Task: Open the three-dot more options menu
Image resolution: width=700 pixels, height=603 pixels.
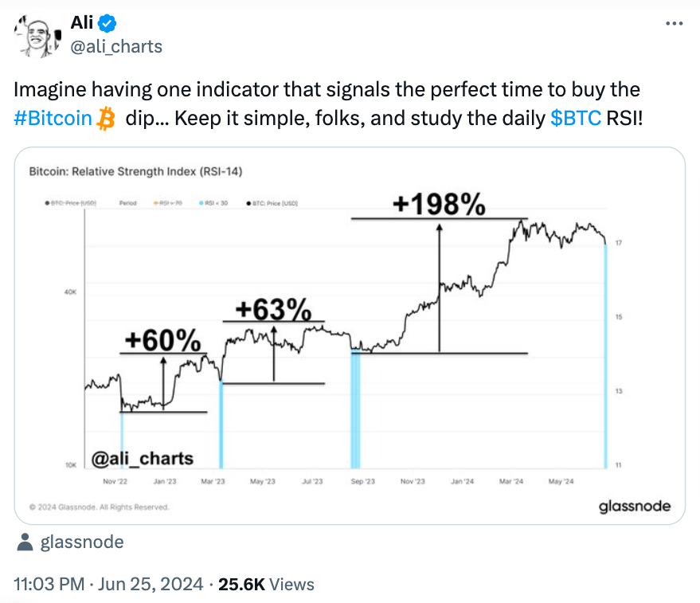Action: pos(674,23)
